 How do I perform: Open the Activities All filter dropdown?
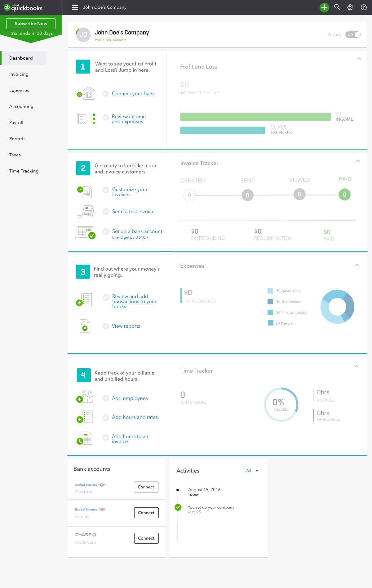tap(252, 471)
